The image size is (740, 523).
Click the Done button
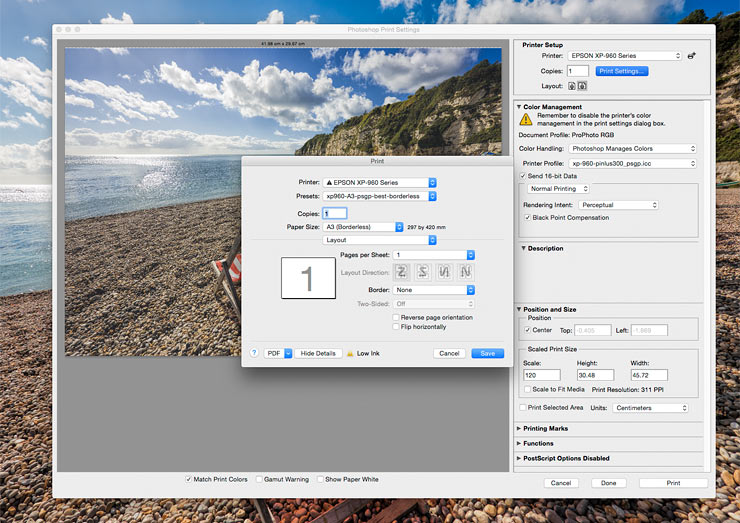pyautogui.click(x=608, y=483)
